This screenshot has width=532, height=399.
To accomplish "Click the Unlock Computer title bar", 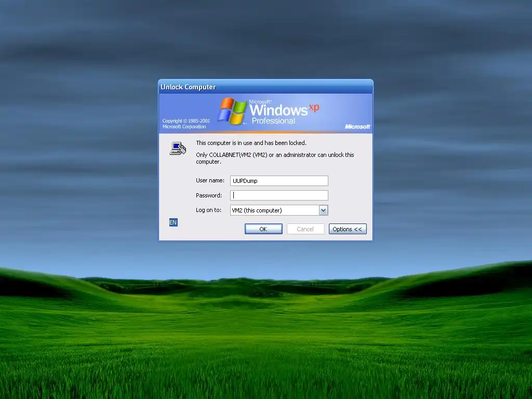I will point(265,87).
